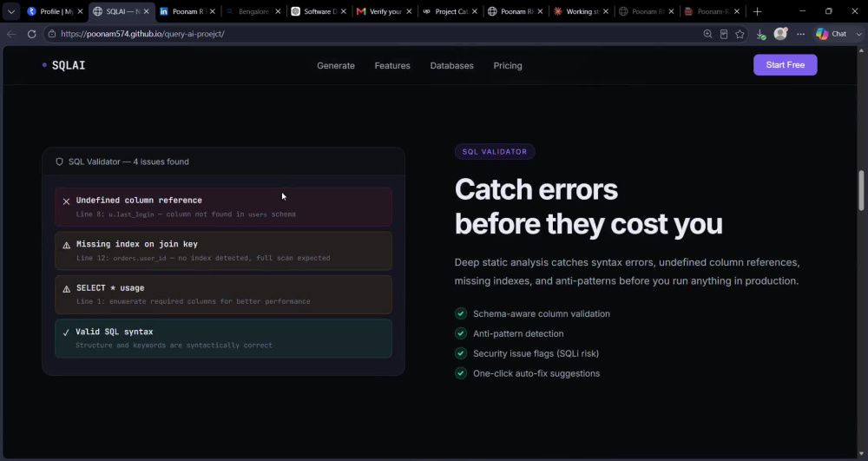
Task: Click the X error icon for Undefined column reference
Action: coord(67,201)
